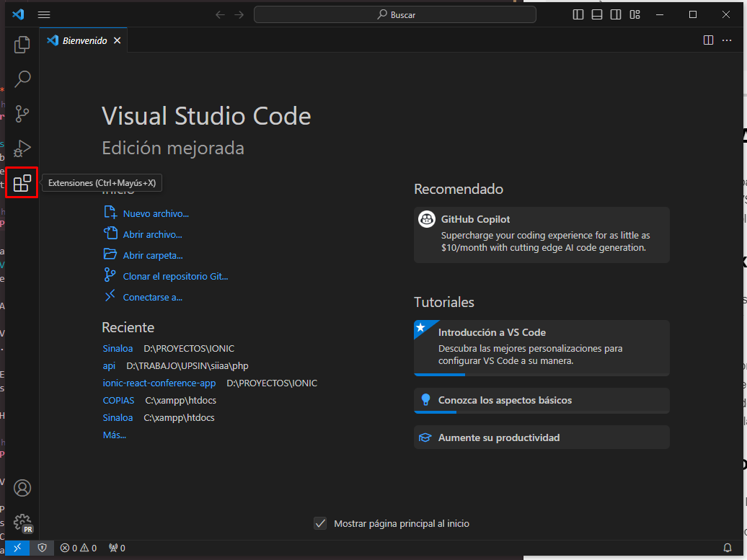Screen dimensions: 747x560
Task: Click Conectarse a... link
Action: coord(152,298)
